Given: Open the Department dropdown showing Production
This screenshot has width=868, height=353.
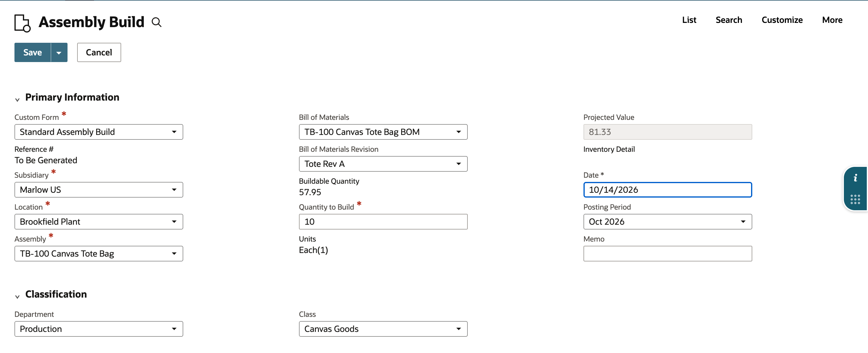Looking at the screenshot, I should [99, 329].
